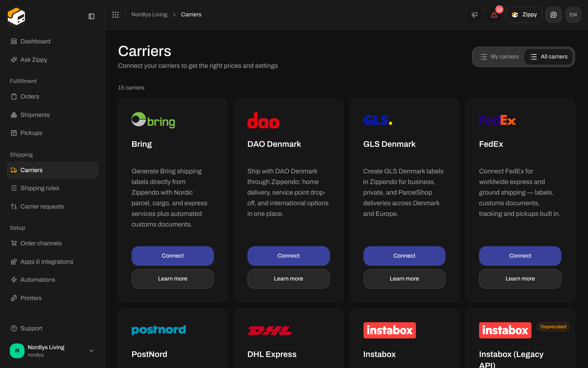Open Order channels in the sidebar

(52, 243)
